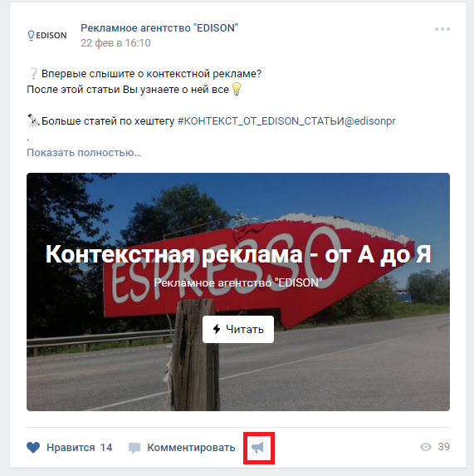The height and width of the screenshot is (476, 474).
Task: Click article title Контекстная реклама - от А до Я
Action: tap(238, 254)
